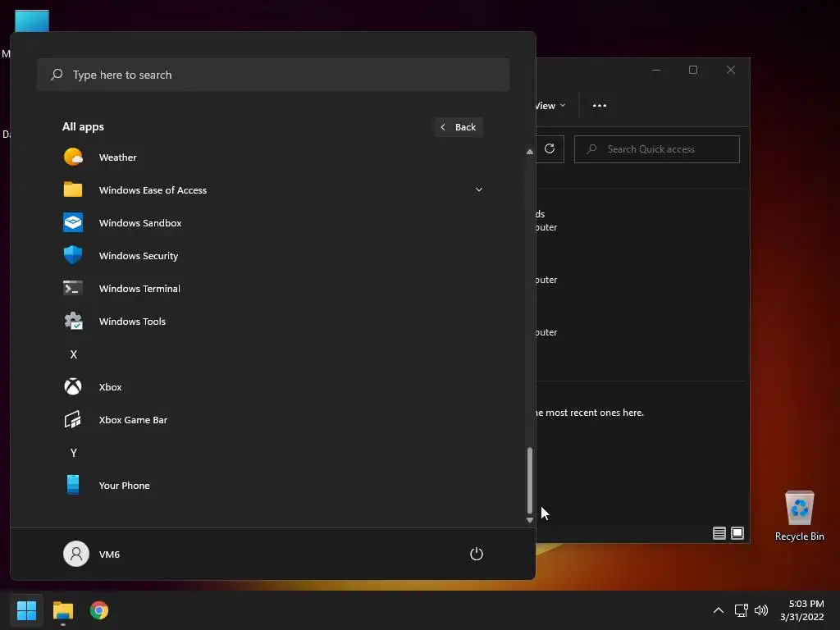This screenshot has width=840, height=630.
Task: Click the VM6 user avatar
Action: [76, 554]
